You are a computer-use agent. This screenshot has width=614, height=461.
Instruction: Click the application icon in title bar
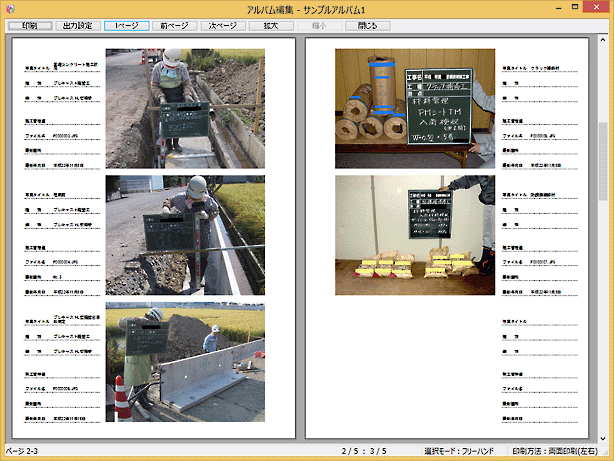click(10, 8)
